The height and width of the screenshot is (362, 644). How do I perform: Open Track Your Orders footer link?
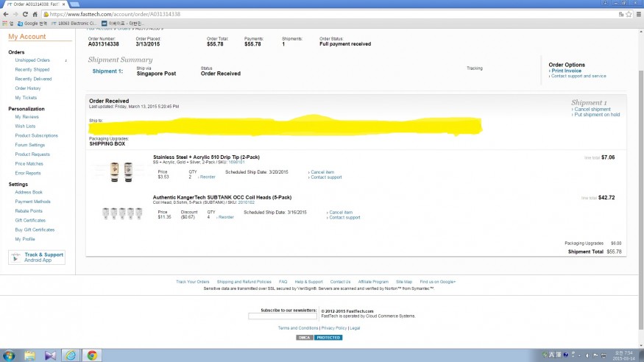tap(193, 282)
